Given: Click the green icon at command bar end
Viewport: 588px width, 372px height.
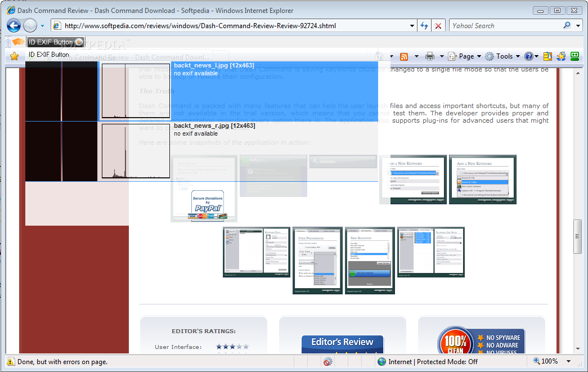Looking at the screenshot, I should click(575, 56).
